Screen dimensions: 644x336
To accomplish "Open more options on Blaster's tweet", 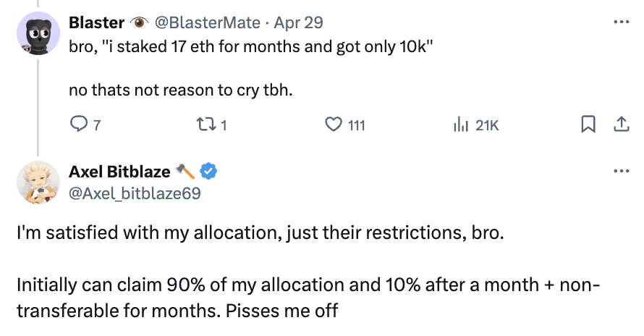I will 620,22.
